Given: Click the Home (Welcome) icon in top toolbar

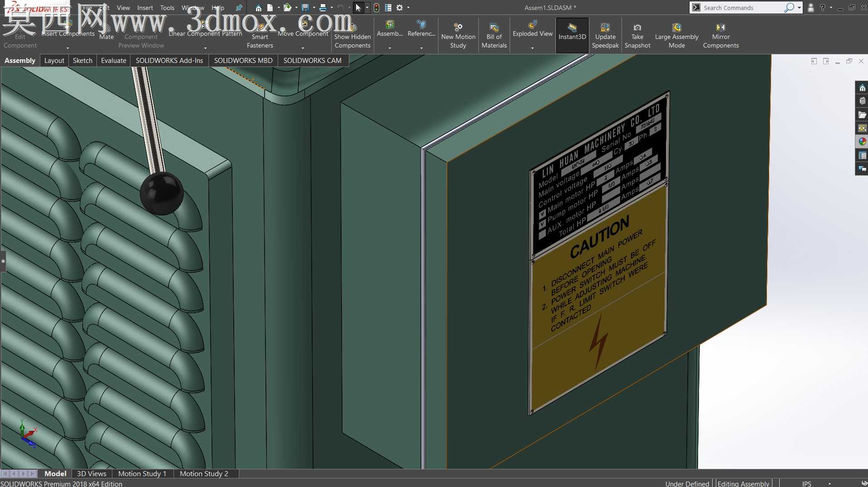Looking at the screenshot, I should coord(258,8).
